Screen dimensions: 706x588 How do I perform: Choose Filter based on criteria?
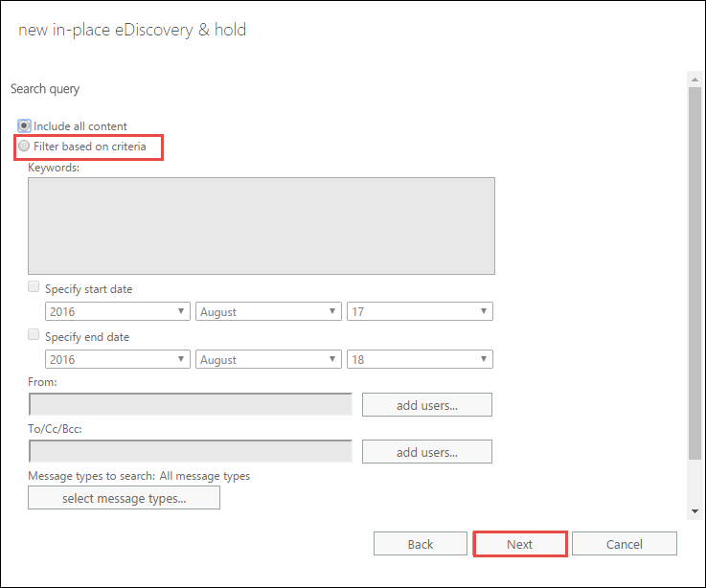pyautogui.click(x=24, y=146)
